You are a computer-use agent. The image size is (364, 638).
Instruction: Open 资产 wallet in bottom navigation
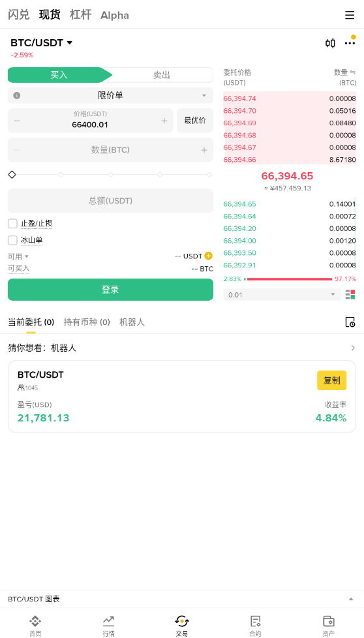(x=328, y=626)
